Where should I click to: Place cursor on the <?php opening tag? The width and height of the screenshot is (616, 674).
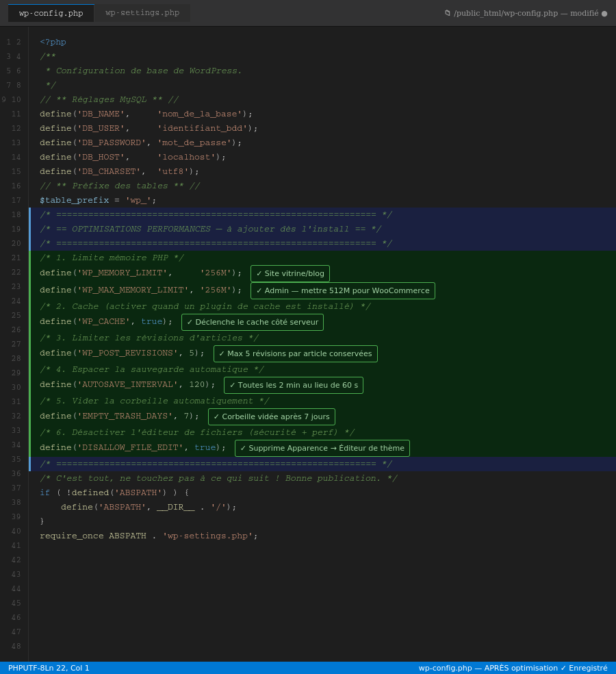point(53,42)
